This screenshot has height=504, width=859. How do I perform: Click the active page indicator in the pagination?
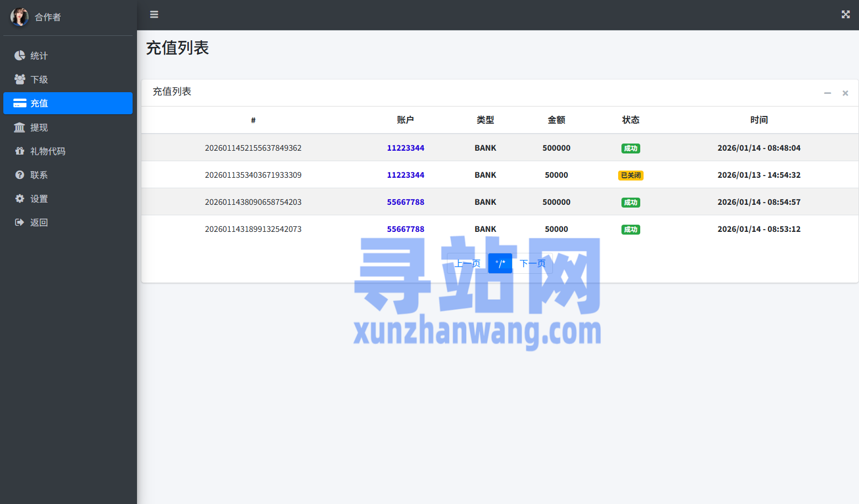pos(500,263)
